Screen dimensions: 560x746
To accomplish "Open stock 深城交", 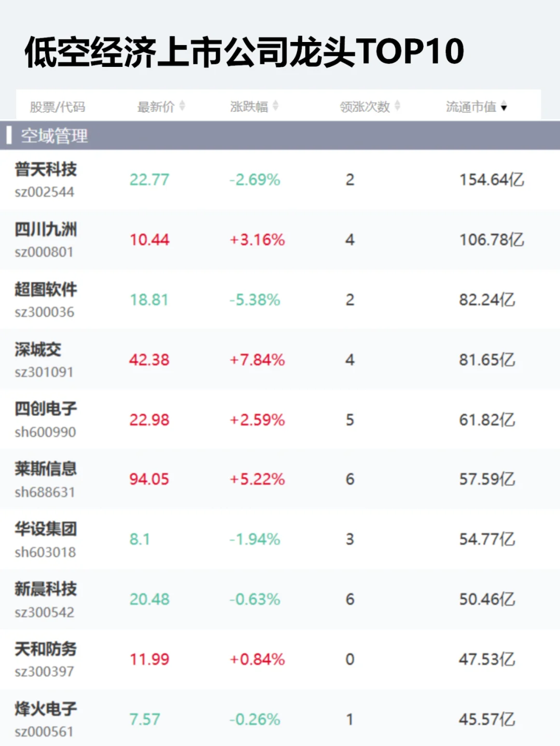I will click(x=38, y=349).
